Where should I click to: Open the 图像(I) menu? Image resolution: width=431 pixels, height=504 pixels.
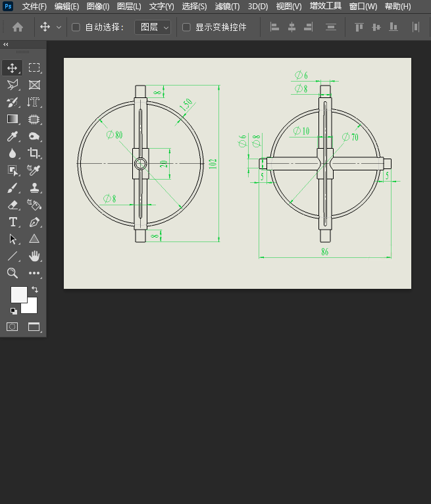(x=98, y=7)
